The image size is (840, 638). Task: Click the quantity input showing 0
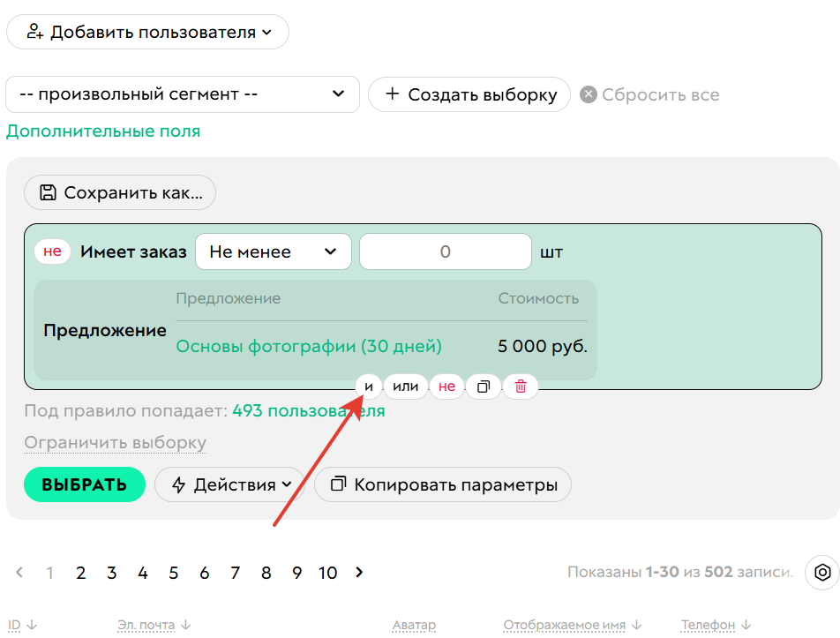445,251
